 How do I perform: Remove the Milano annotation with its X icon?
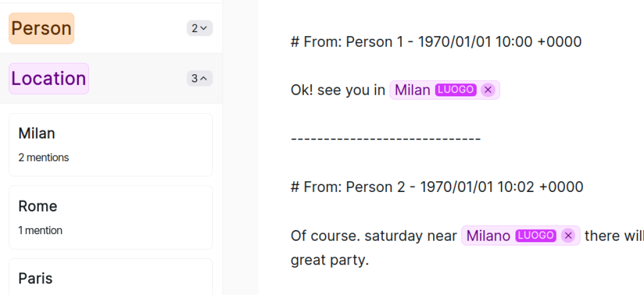coord(568,236)
